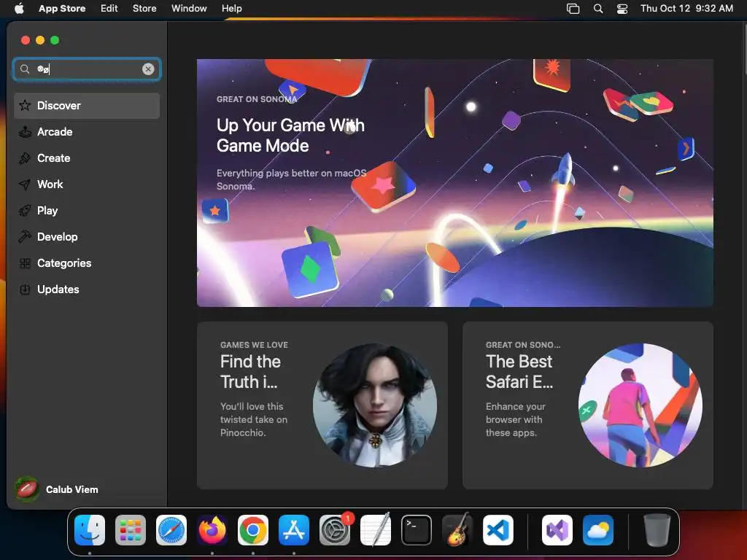
Task: Open the cloud weather app in Dock
Action: (598, 530)
